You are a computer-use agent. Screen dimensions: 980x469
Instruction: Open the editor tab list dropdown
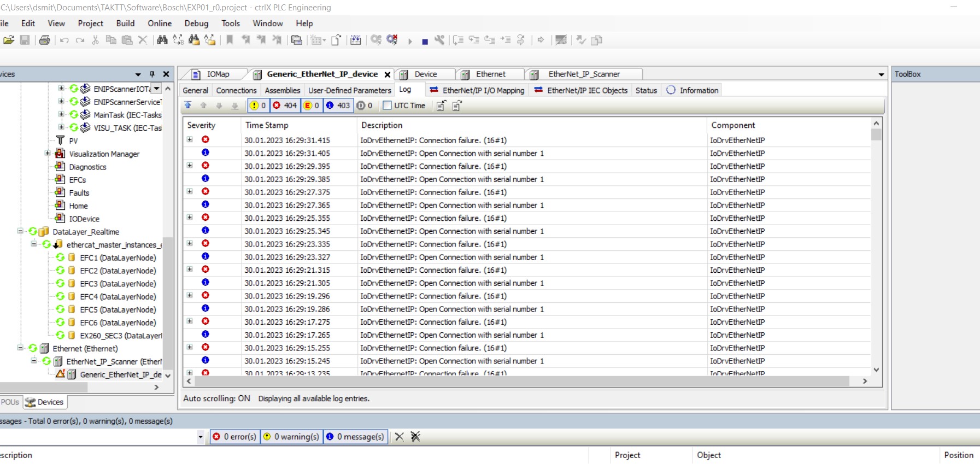(x=881, y=75)
